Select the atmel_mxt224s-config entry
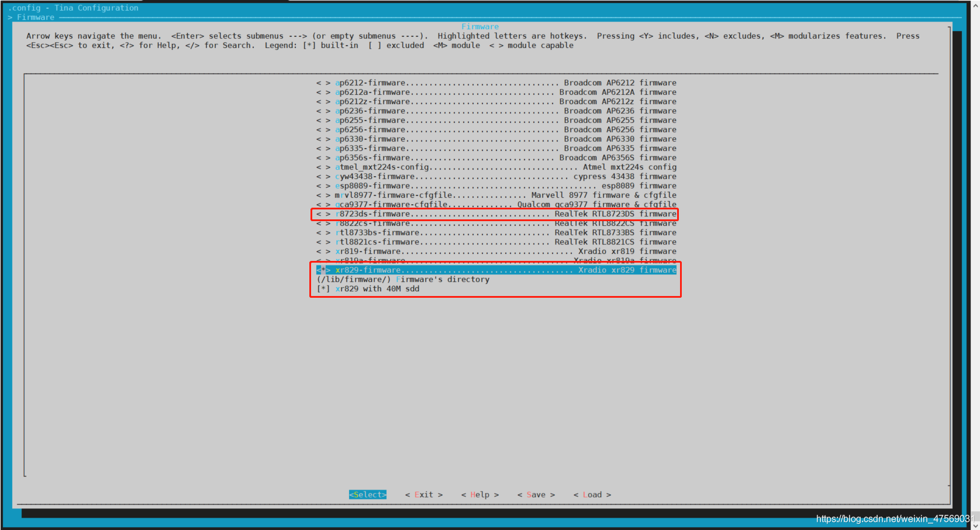 pos(496,167)
